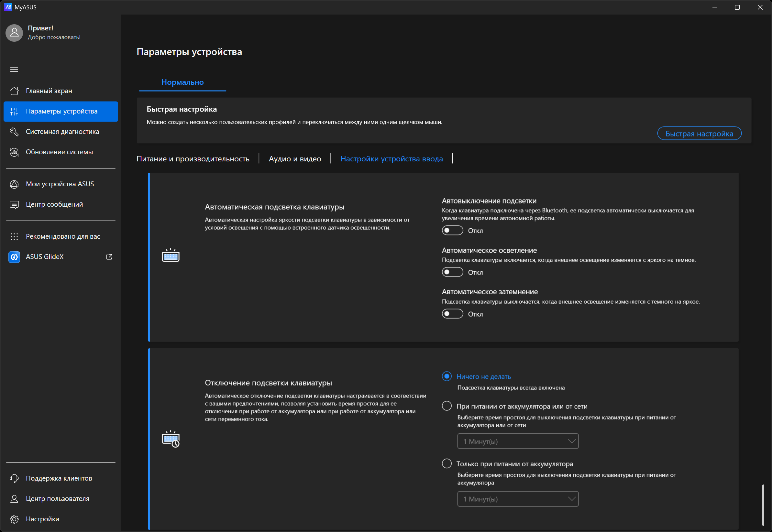This screenshot has width=772, height=532.
Task: Select Настройки устройства ввода tab
Action: tap(392, 159)
